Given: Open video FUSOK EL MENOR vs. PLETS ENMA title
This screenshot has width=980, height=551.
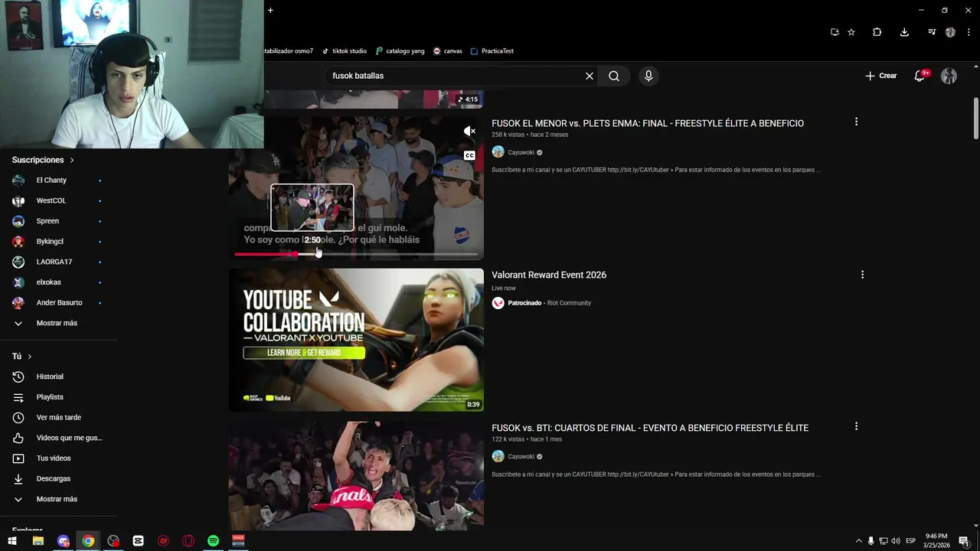Looking at the screenshot, I should pos(648,123).
